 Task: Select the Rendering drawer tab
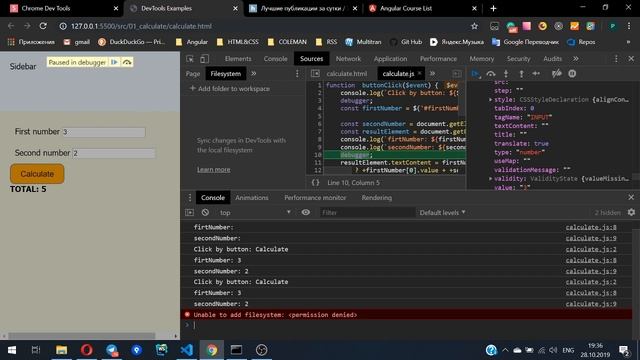(377, 198)
